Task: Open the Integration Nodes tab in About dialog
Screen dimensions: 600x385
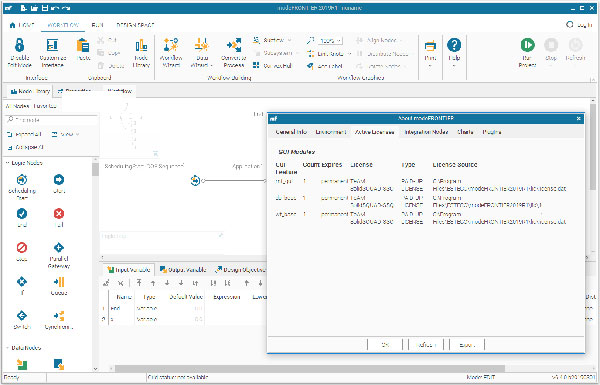Action: [426, 132]
